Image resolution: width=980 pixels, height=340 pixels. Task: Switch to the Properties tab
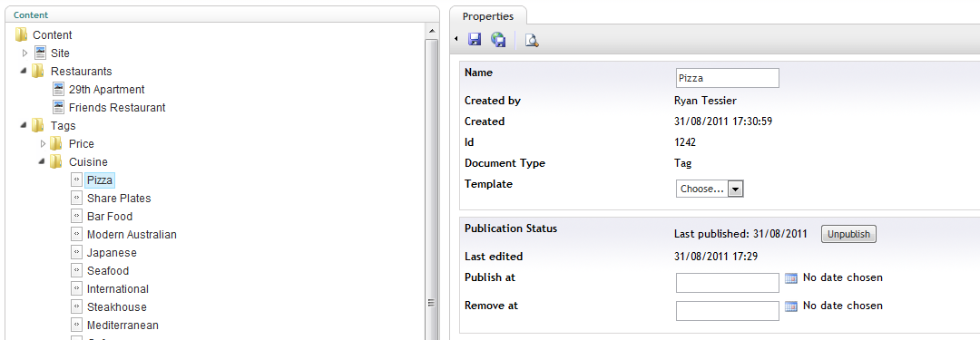click(488, 16)
